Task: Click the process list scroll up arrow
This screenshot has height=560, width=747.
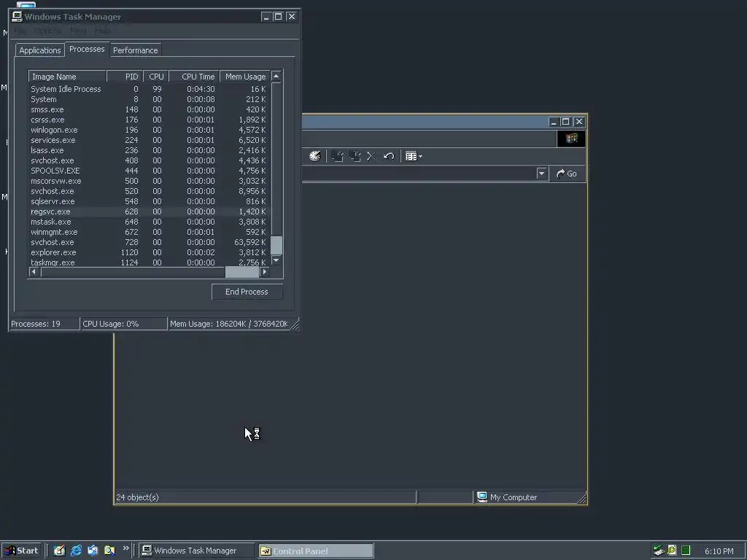Action: point(276,76)
